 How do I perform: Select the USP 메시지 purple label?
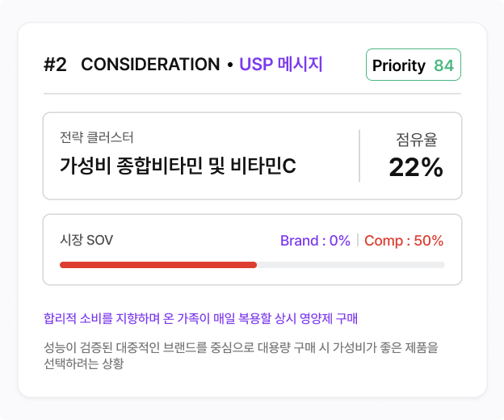point(280,65)
